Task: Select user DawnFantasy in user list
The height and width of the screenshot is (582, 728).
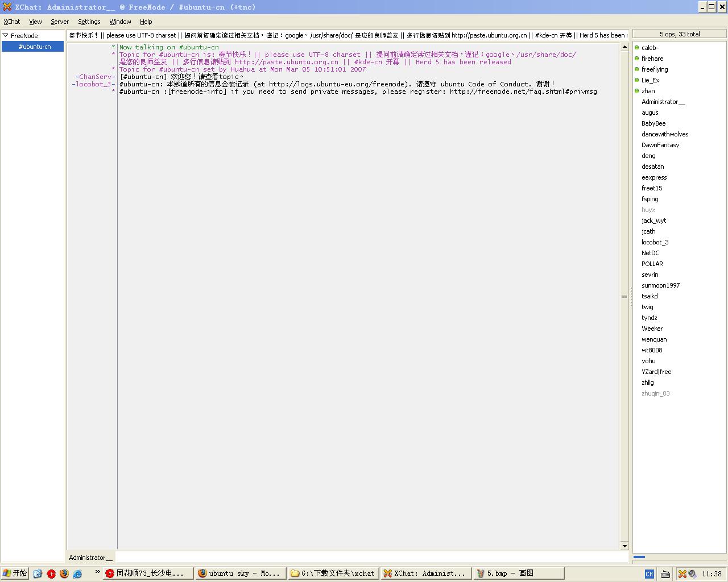Action: (660, 145)
